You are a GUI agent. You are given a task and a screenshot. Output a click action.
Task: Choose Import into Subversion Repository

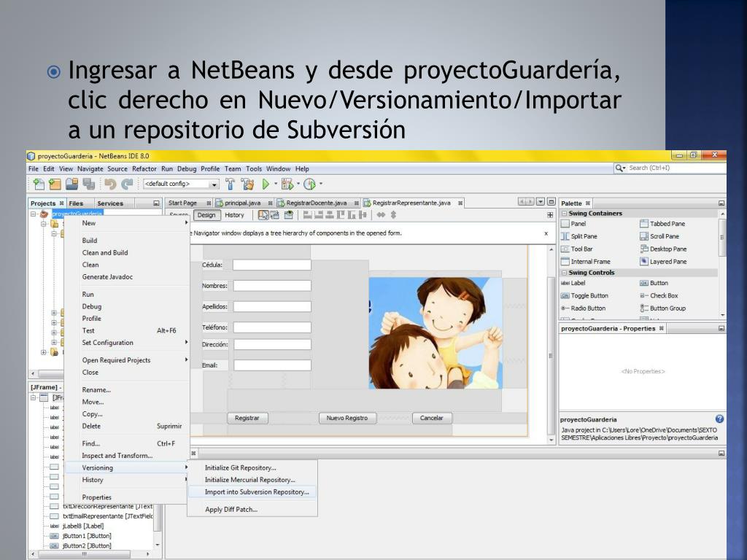(253, 492)
